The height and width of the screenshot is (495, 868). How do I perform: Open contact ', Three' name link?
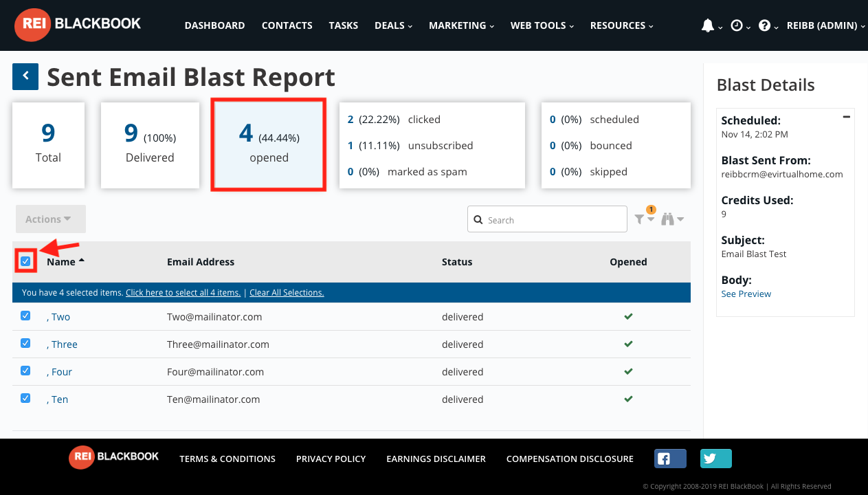pyautogui.click(x=62, y=344)
